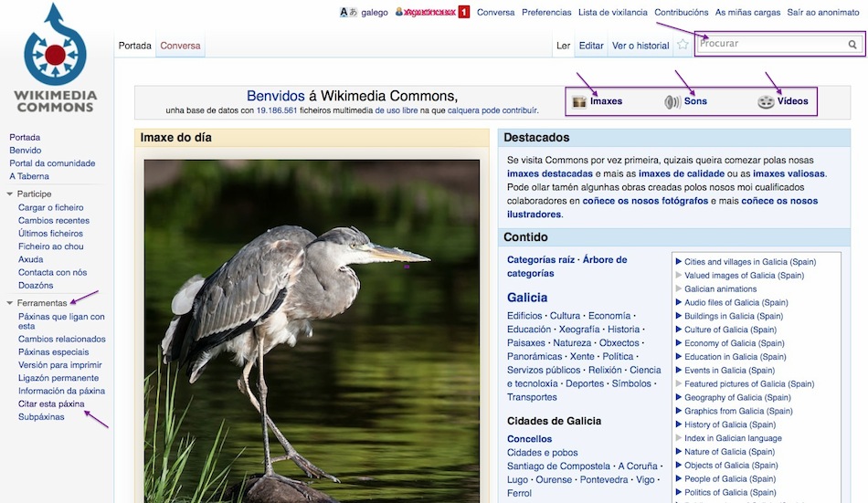
Task: Switch to the Portada tab
Action: point(134,46)
